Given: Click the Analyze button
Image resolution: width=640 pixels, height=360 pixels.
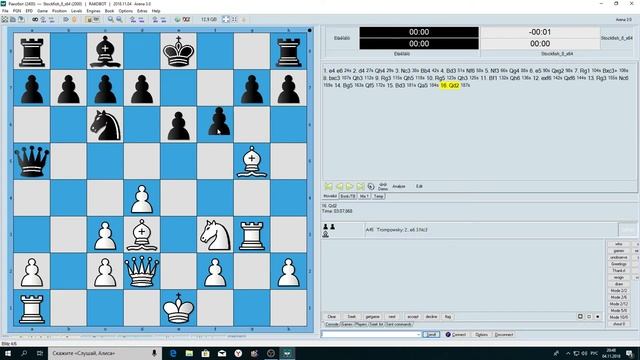Looking at the screenshot, I should click(x=399, y=186).
